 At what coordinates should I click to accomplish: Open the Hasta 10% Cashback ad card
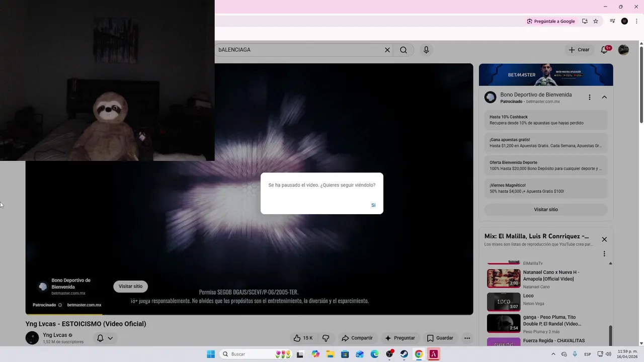546,120
